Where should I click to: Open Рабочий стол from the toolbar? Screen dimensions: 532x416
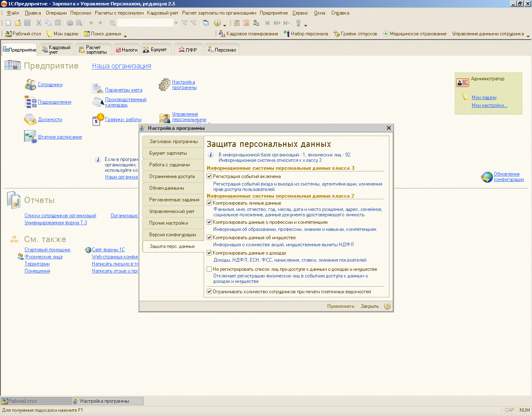(23, 34)
